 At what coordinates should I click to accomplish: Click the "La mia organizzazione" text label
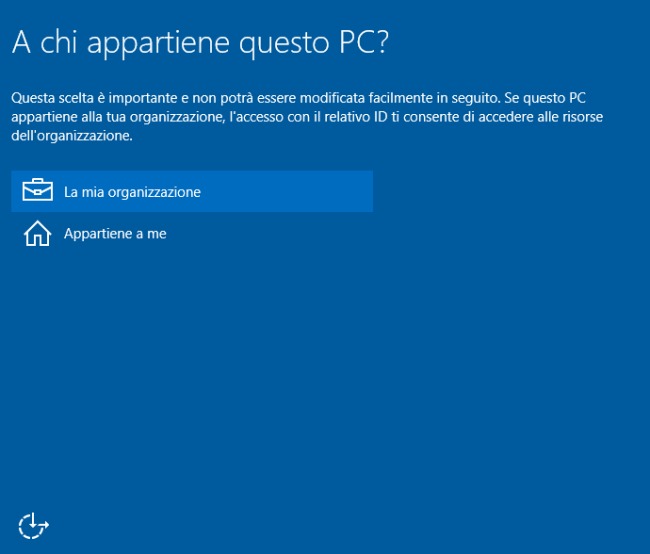(x=132, y=192)
